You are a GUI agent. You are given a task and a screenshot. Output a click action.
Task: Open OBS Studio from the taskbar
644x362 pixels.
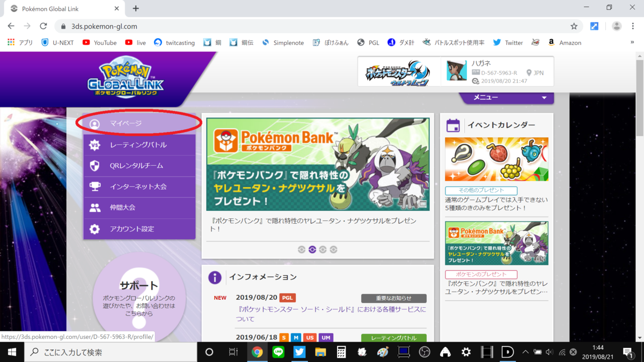(x=425, y=352)
